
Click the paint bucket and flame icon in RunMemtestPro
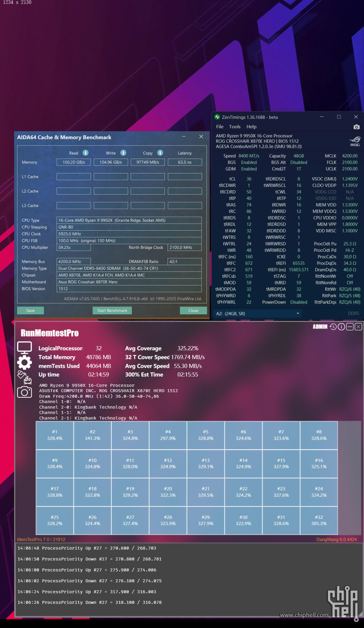pyautogui.click(x=25, y=377)
